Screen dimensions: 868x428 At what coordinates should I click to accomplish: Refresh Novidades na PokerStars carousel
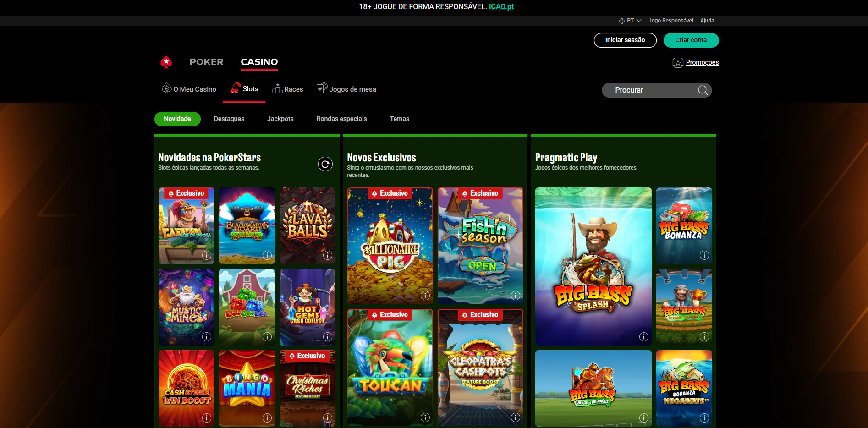[x=325, y=164]
